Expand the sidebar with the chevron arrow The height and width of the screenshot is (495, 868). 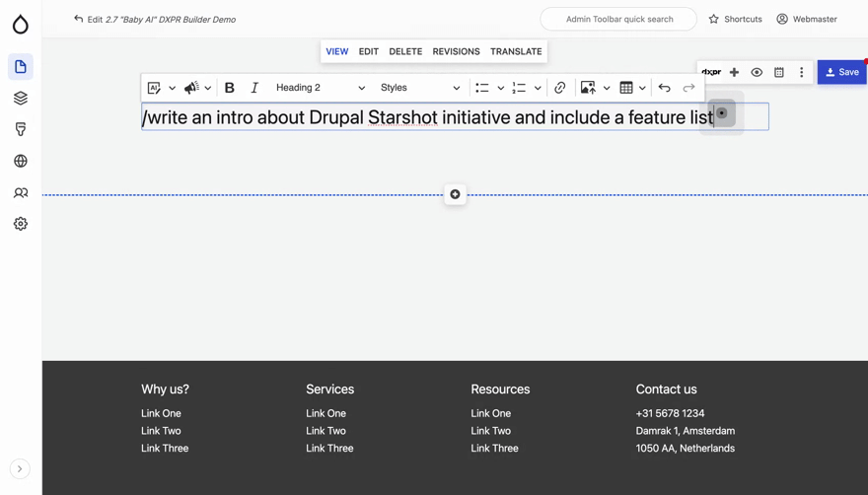20,469
